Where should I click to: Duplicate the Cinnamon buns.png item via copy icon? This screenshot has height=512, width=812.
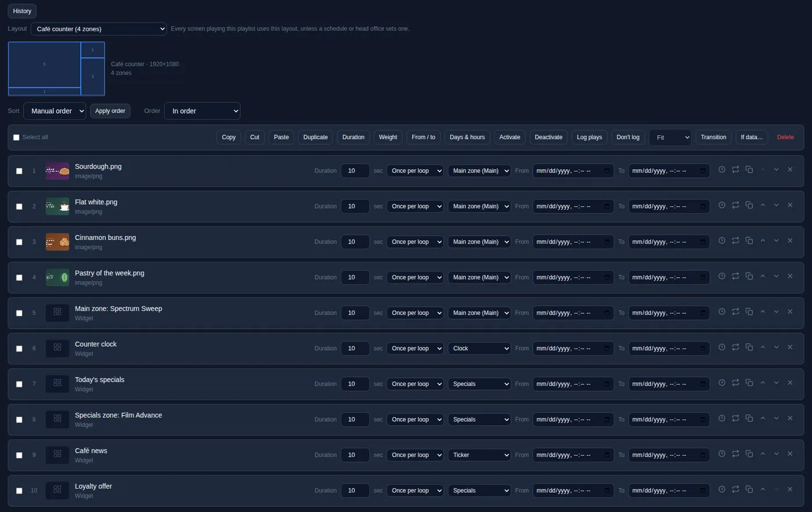tap(749, 240)
